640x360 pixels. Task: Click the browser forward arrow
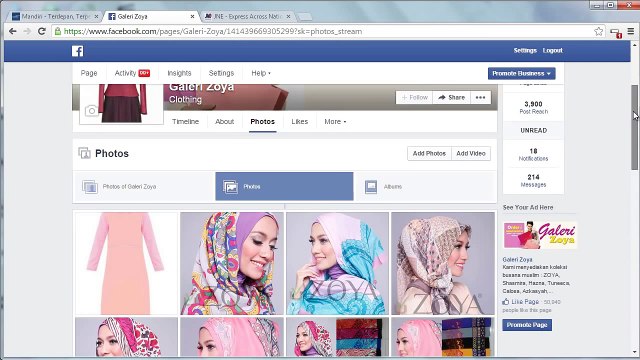pos(27,31)
